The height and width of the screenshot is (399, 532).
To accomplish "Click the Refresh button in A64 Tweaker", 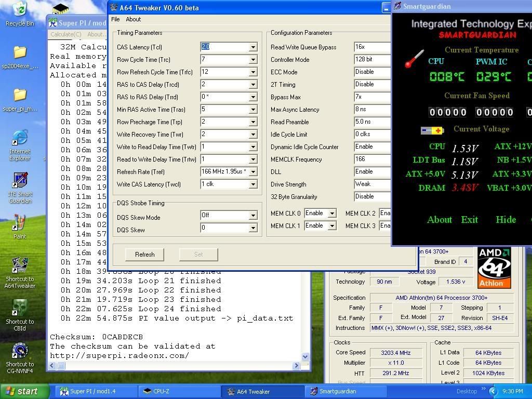I will (x=144, y=255).
